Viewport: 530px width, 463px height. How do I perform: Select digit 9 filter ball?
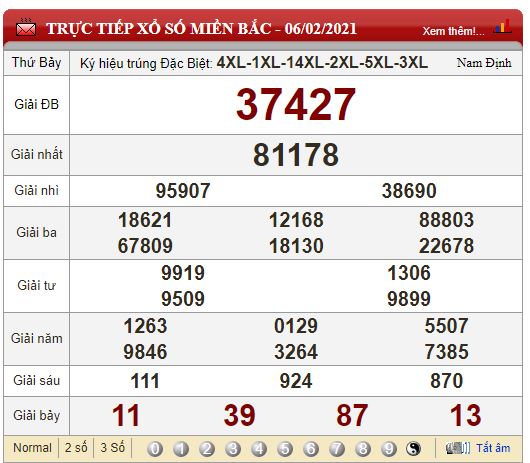pos(389,449)
